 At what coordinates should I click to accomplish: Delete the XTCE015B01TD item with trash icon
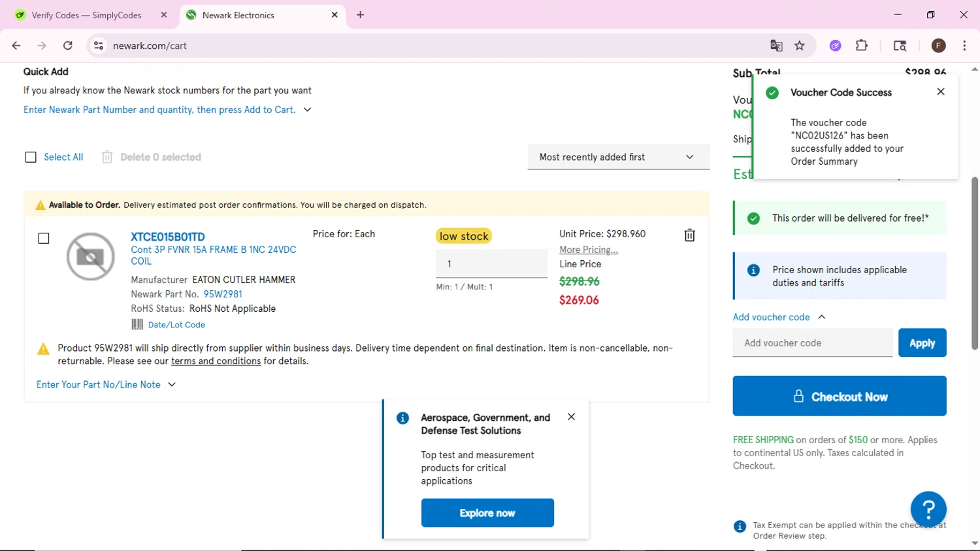[x=689, y=235]
